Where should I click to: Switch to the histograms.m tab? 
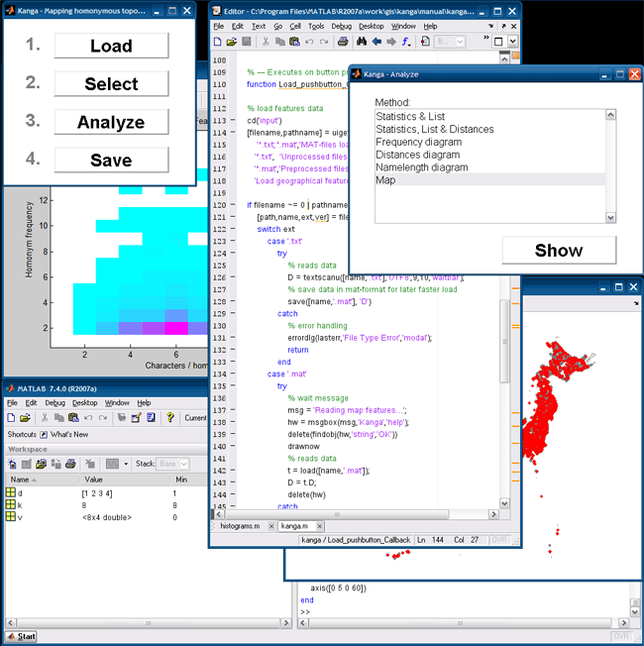point(240,526)
